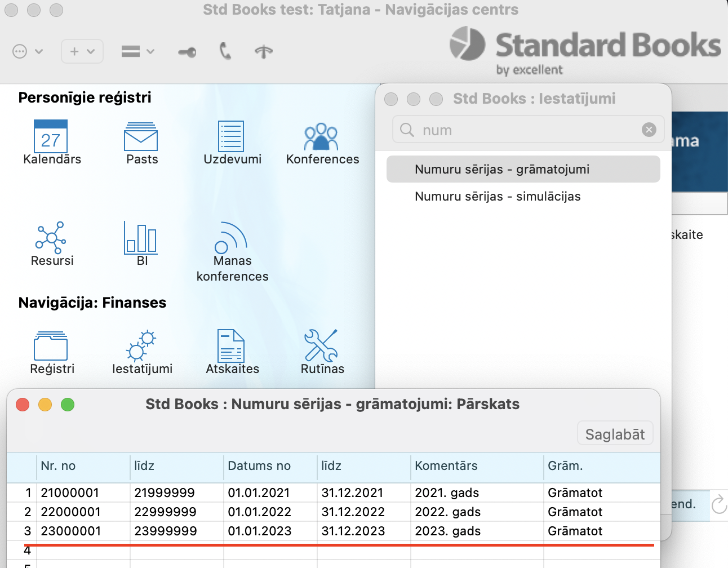Open the Pasts mail icon
This screenshot has height=568, width=728.
pos(141,137)
